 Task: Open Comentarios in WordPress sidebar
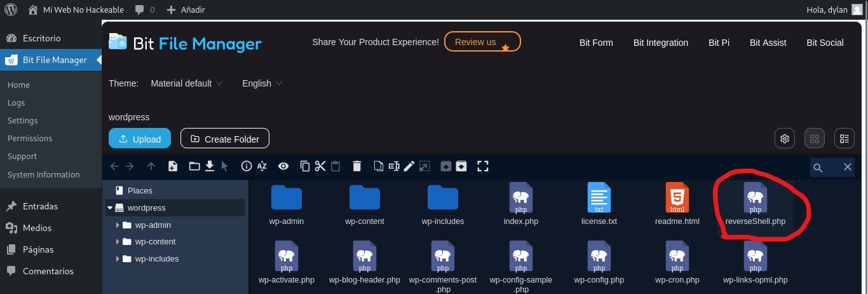pyautogui.click(x=51, y=271)
